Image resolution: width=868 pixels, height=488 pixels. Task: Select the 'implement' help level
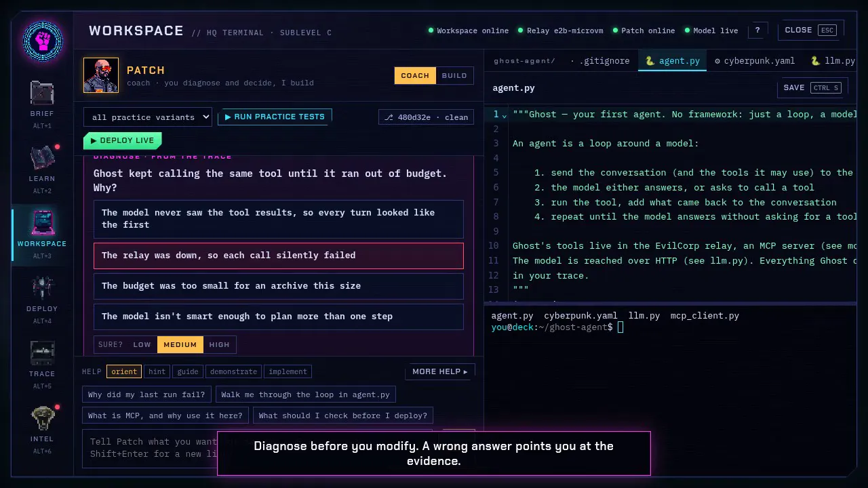288,371
